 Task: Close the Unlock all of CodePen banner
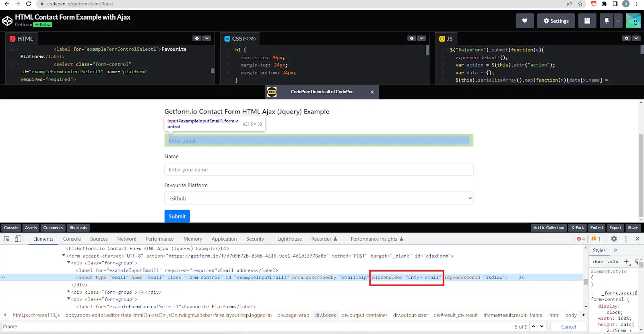click(372, 92)
